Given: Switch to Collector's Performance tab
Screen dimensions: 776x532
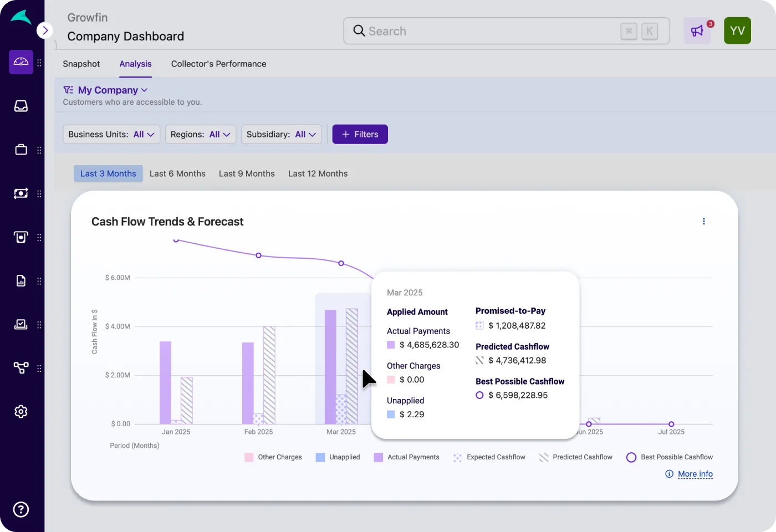Looking at the screenshot, I should (x=219, y=64).
